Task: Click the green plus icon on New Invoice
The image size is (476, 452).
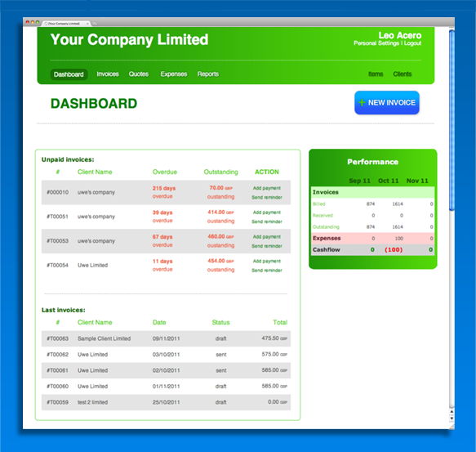Action: [x=362, y=102]
